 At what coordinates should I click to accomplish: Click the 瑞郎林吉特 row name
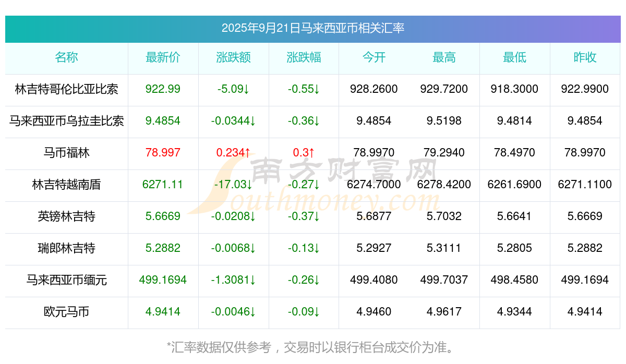coord(66,248)
